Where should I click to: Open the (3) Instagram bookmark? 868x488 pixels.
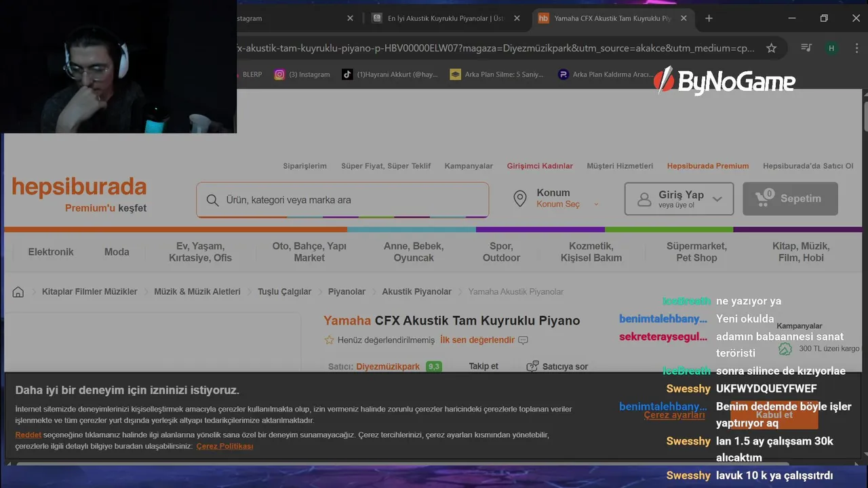pyautogui.click(x=302, y=75)
